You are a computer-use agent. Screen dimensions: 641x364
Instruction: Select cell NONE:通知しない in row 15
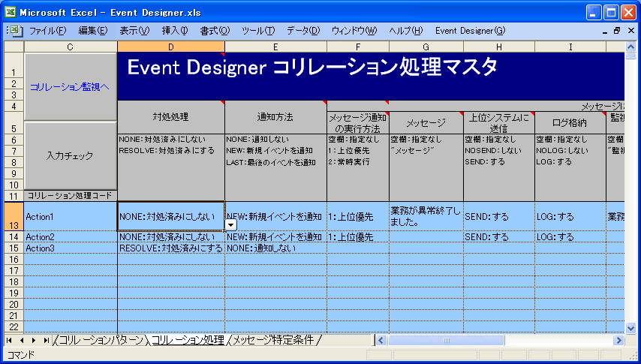(x=275, y=248)
